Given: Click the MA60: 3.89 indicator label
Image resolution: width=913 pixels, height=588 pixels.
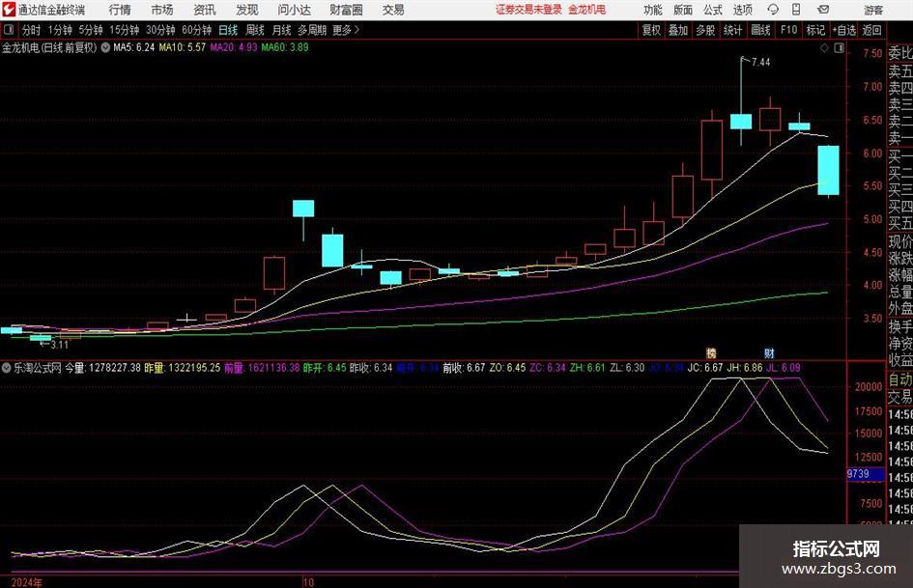Looking at the screenshot, I should pos(285,47).
